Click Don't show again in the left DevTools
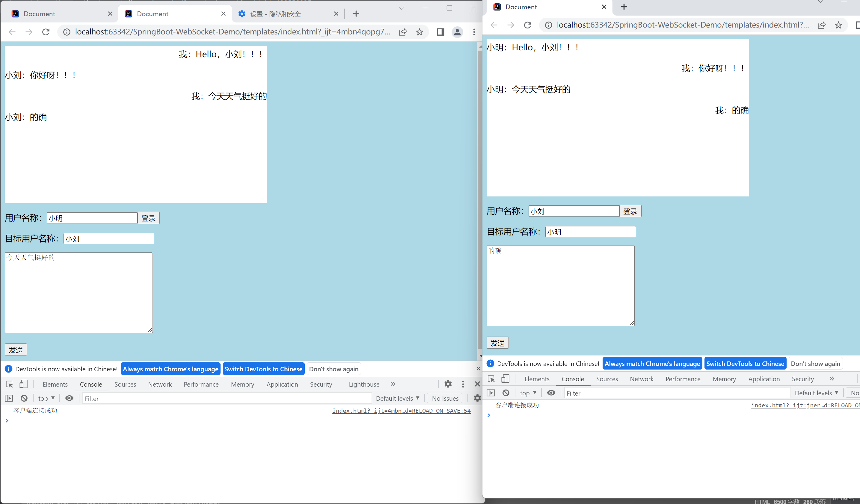Screen dimensions: 860x504 (334, 369)
